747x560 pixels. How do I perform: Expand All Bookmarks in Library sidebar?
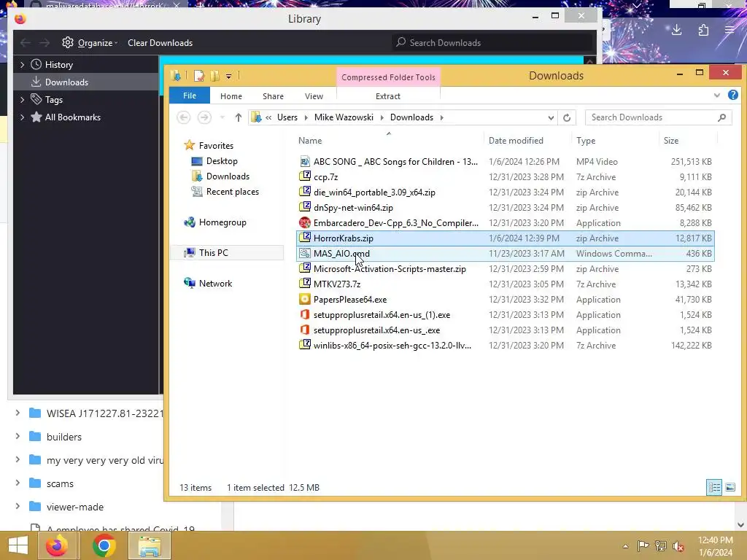pyautogui.click(x=22, y=117)
